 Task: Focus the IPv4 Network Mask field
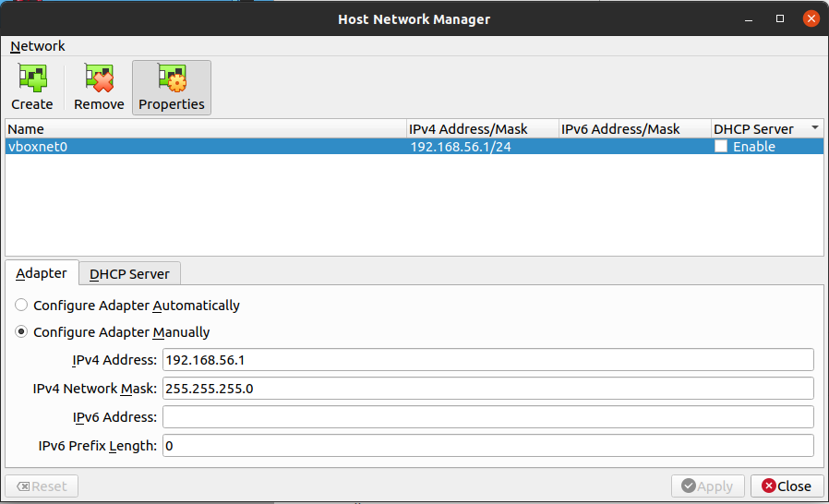pos(487,389)
